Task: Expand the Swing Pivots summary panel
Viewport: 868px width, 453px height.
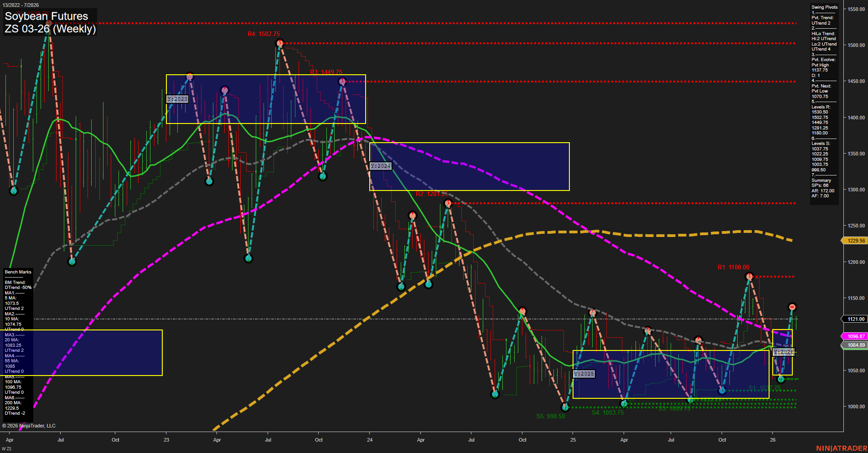Action: pyautogui.click(x=824, y=7)
